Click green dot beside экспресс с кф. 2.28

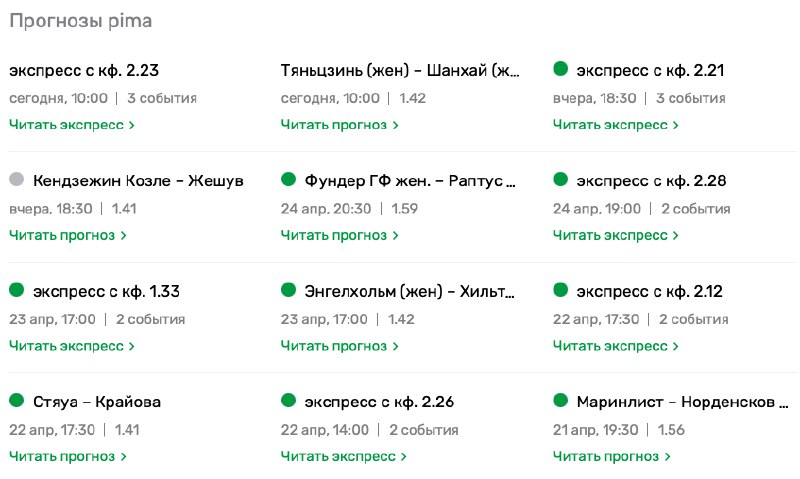(x=560, y=180)
